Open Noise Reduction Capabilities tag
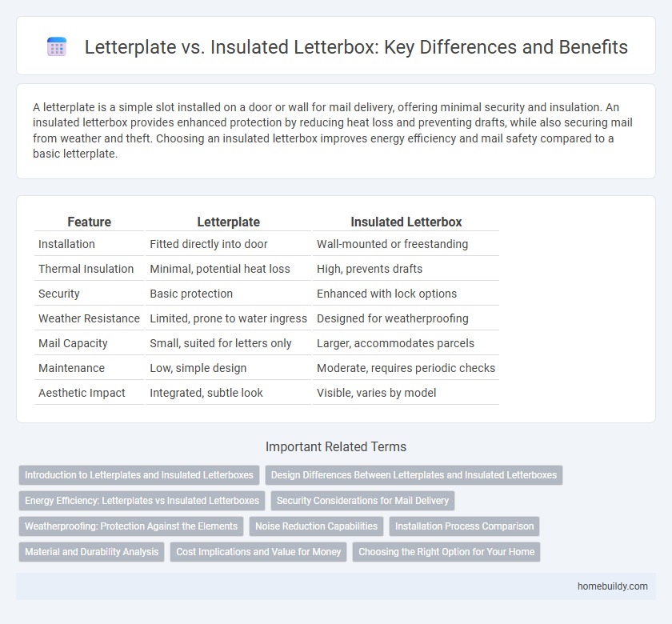 pyautogui.click(x=316, y=526)
